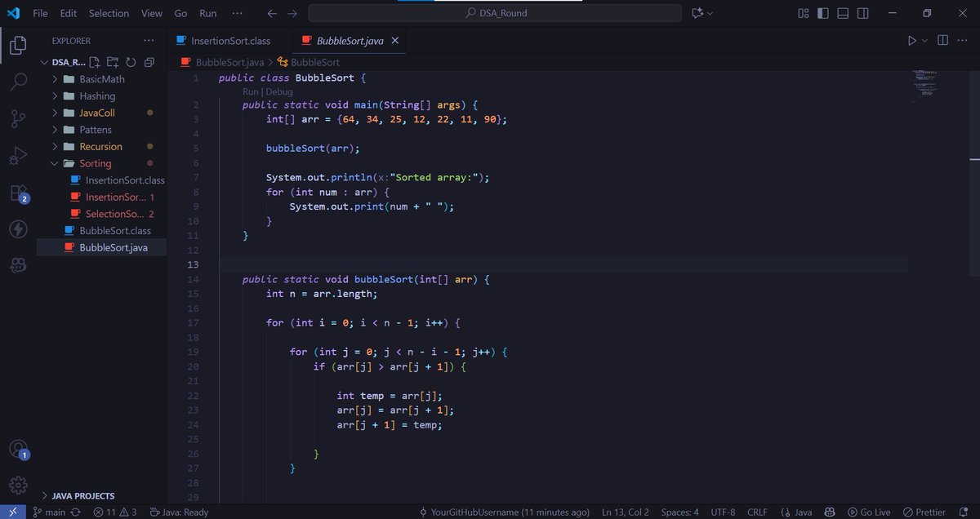
Task: Collapse all folders in Explorer
Action: (149, 62)
